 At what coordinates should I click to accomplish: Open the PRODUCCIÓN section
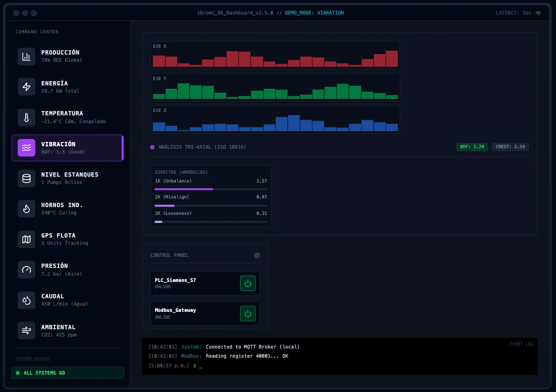tap(68, 56)
